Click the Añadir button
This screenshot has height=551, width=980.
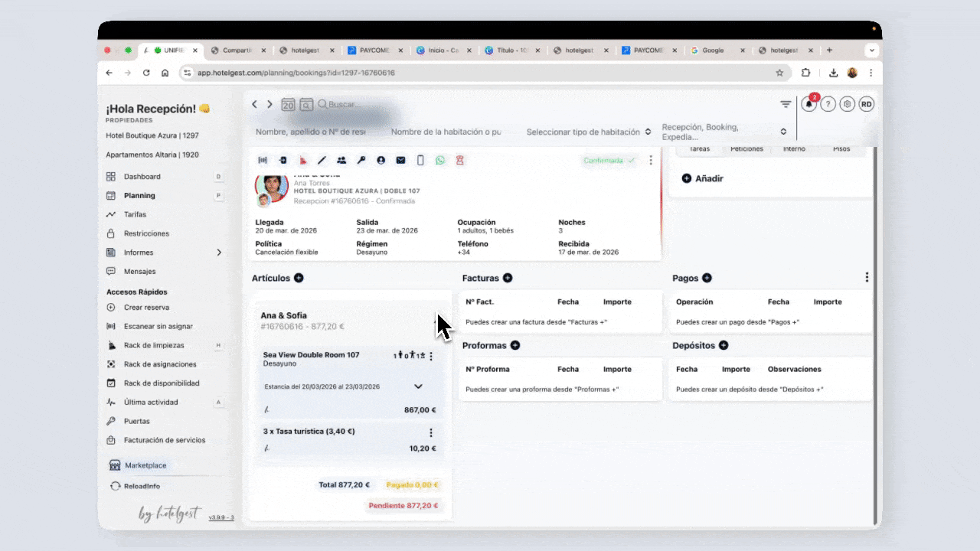point(702,178)
